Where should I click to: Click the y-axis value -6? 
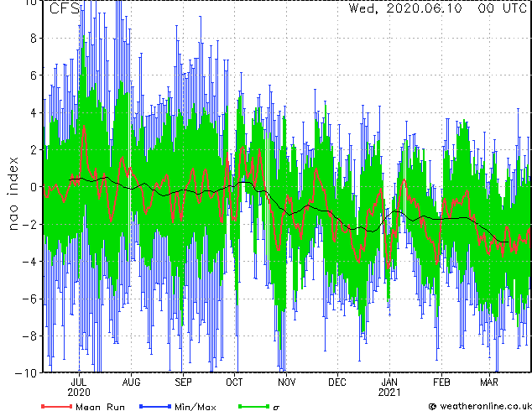coord(29,299)
